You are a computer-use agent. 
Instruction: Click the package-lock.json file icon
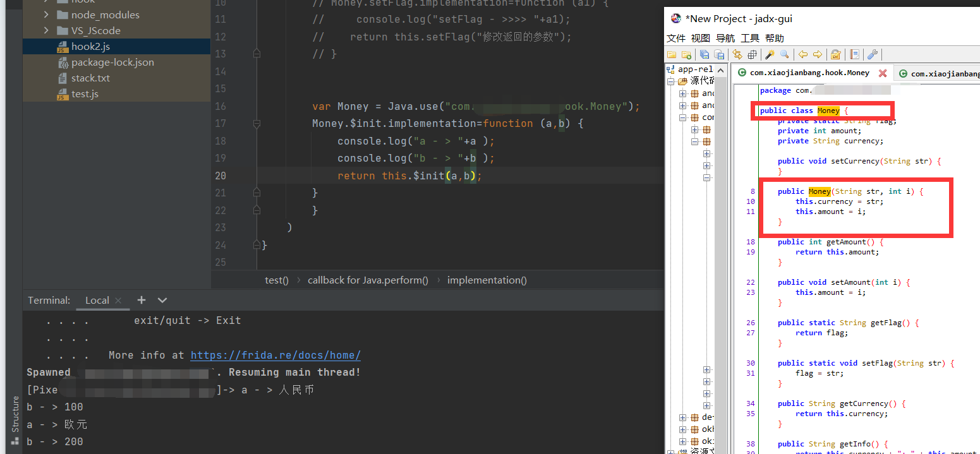pyautogui.click(x=62, y=63)
